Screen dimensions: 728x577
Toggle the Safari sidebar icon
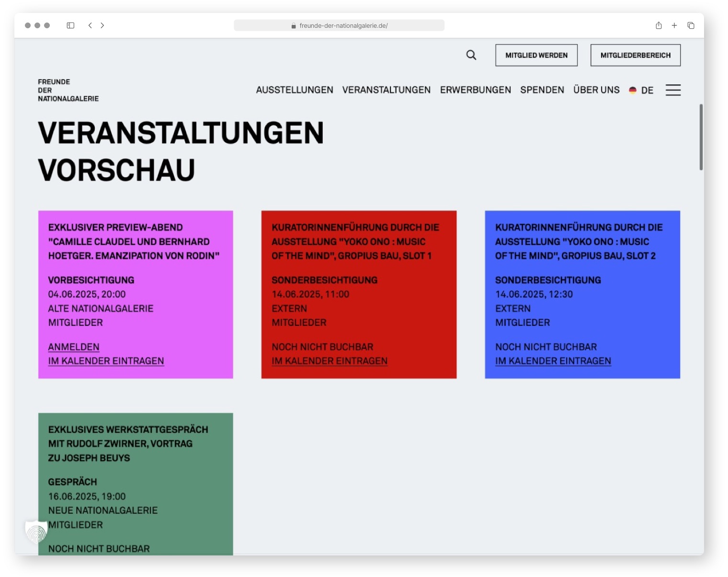(70, 25)
